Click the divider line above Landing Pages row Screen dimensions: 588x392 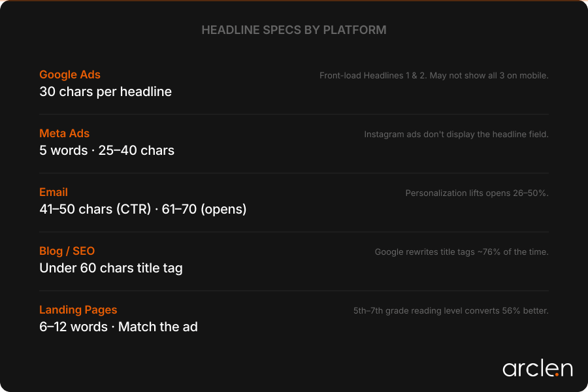(x=294, y=291)
